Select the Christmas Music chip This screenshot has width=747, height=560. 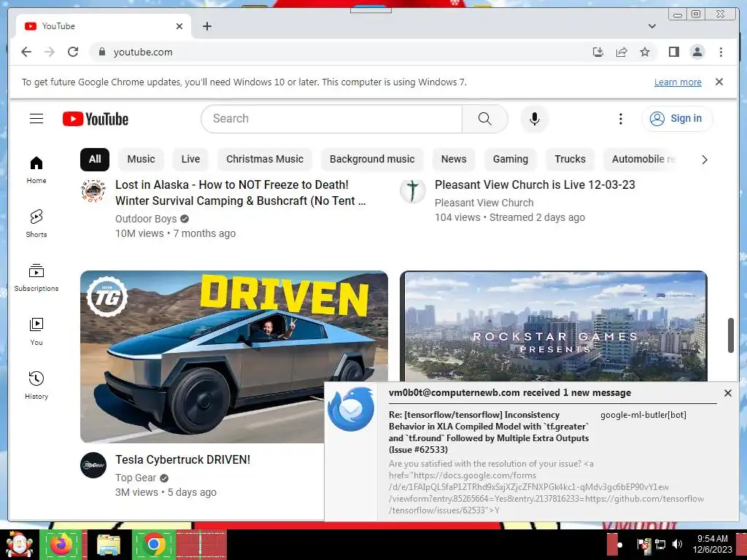click(x=265, y=159)
